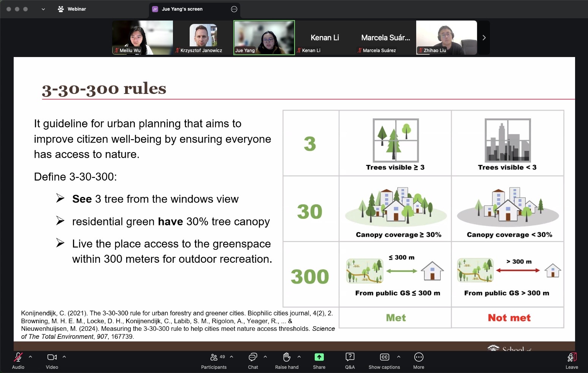Enable Show captions

click(384, 357)
